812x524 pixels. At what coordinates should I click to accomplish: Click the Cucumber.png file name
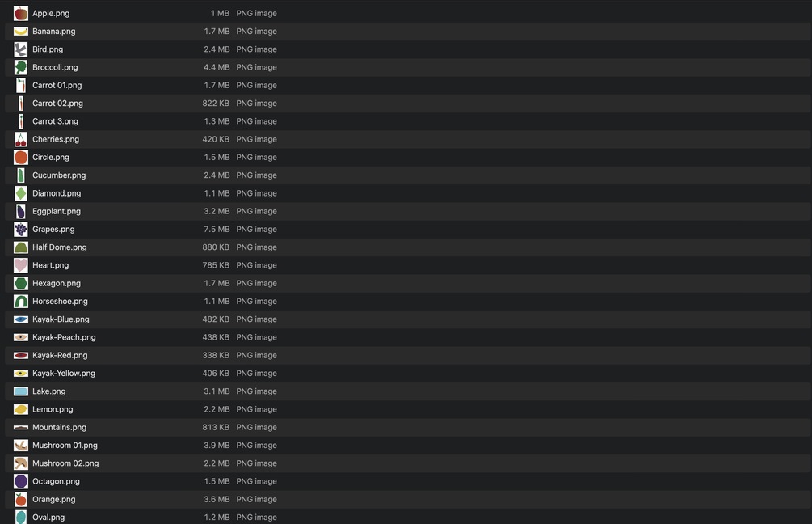click(59, 175)
